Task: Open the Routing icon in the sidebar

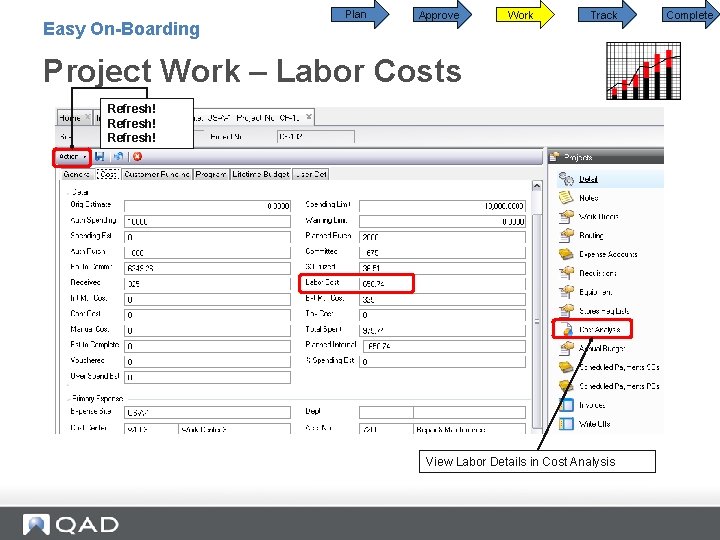Action: [x=566, y=235]
